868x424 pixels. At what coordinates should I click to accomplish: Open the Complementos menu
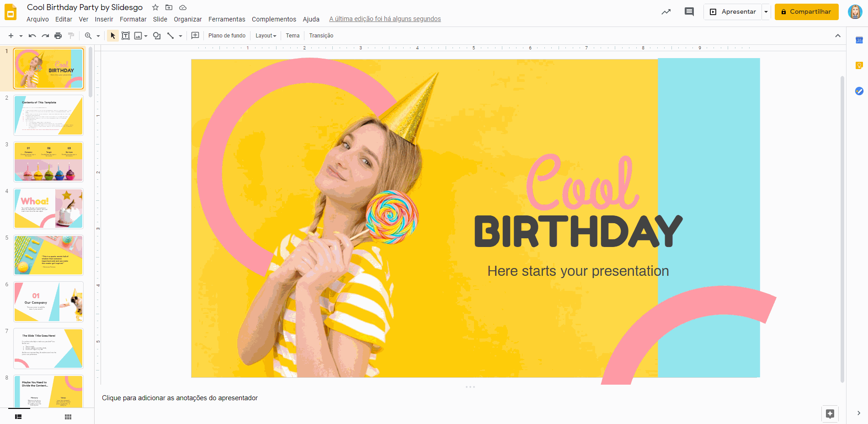[274, 19]
